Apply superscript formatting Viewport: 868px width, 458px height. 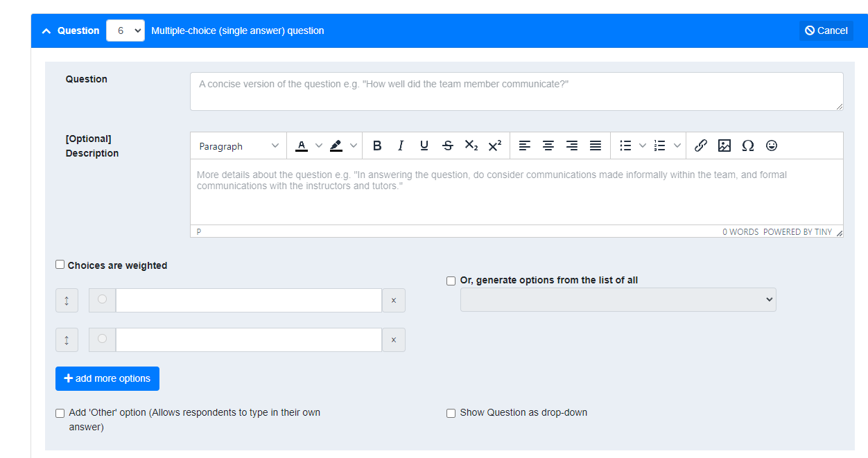pos(495,146)
